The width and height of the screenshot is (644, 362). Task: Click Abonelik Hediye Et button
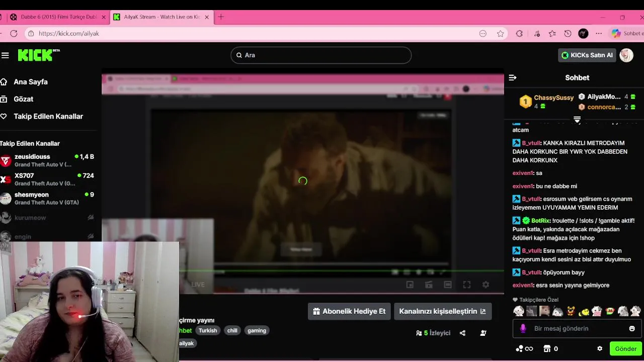pos(349,311)
